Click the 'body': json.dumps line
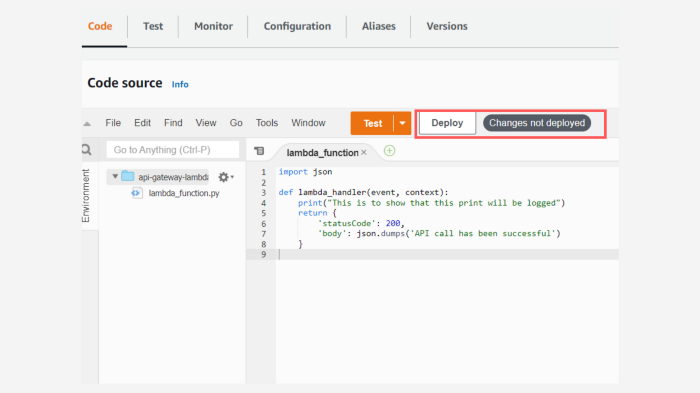The height and width of the screenshot is (393, 700). [x=439, y=234]
